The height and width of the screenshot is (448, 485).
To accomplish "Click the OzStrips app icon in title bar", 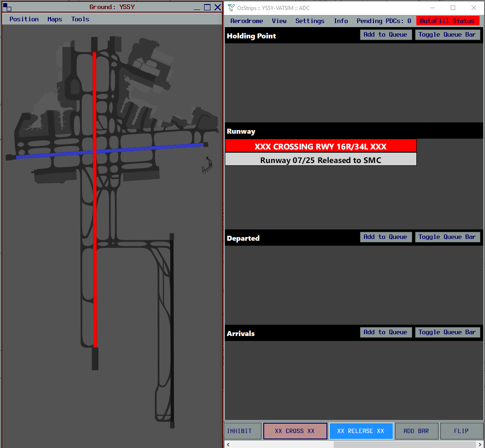I will pyautogui.click(x=231, y=8).
